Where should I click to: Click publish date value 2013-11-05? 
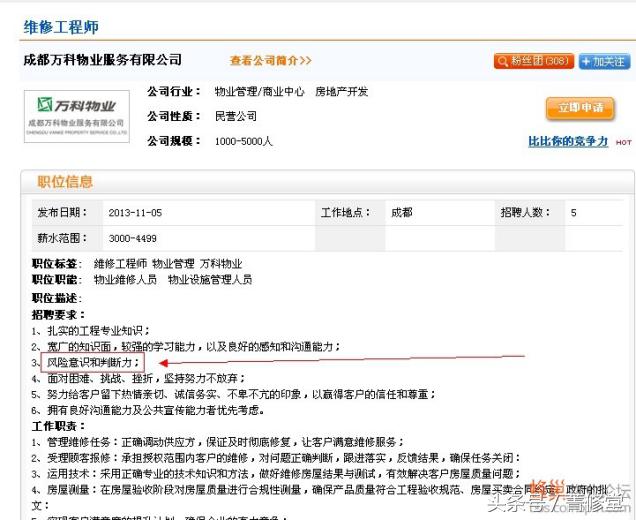tap(135, 213)
